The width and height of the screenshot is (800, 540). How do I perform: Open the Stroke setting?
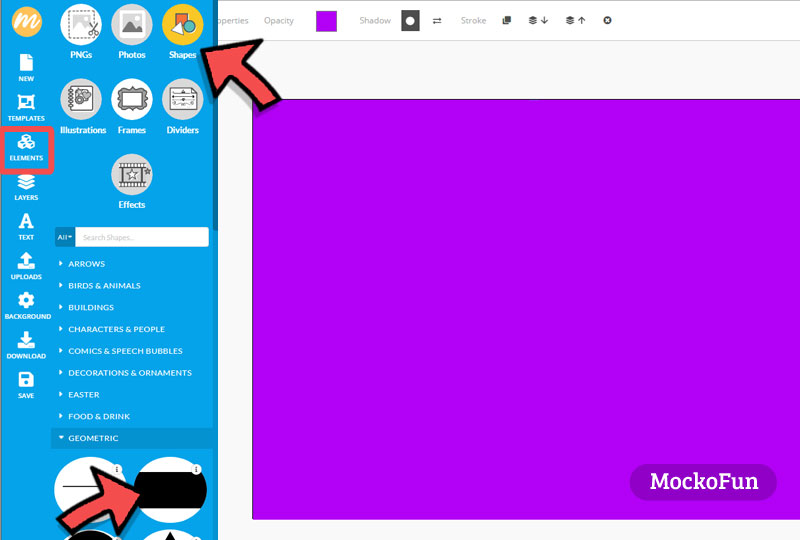click(x=473, y=20)
